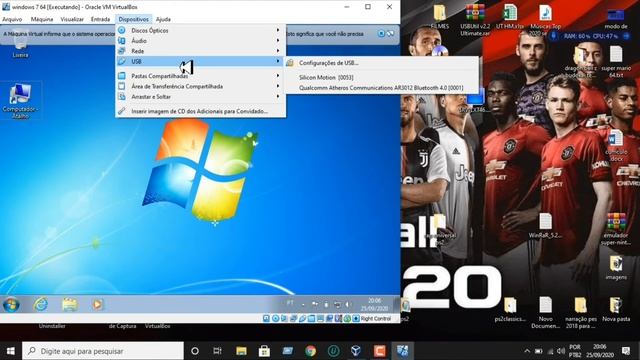Select the imagens folder icon

616,267
